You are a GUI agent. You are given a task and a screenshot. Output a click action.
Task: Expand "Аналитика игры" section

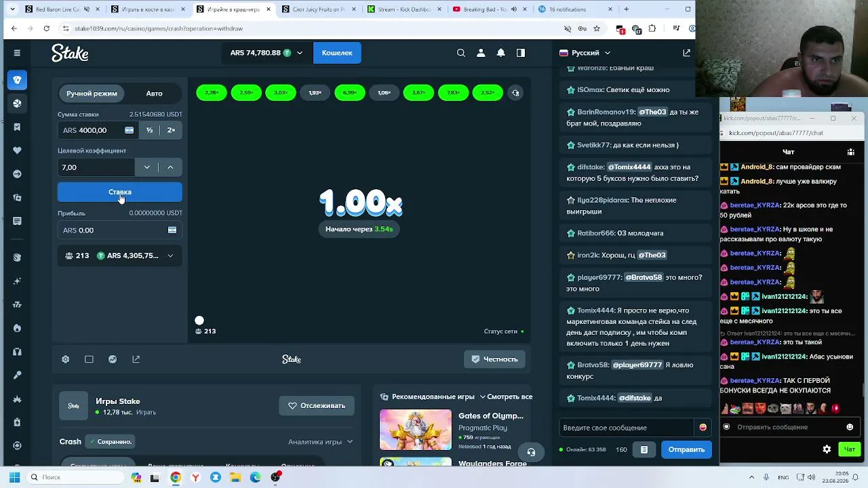[x=320, y=442]
